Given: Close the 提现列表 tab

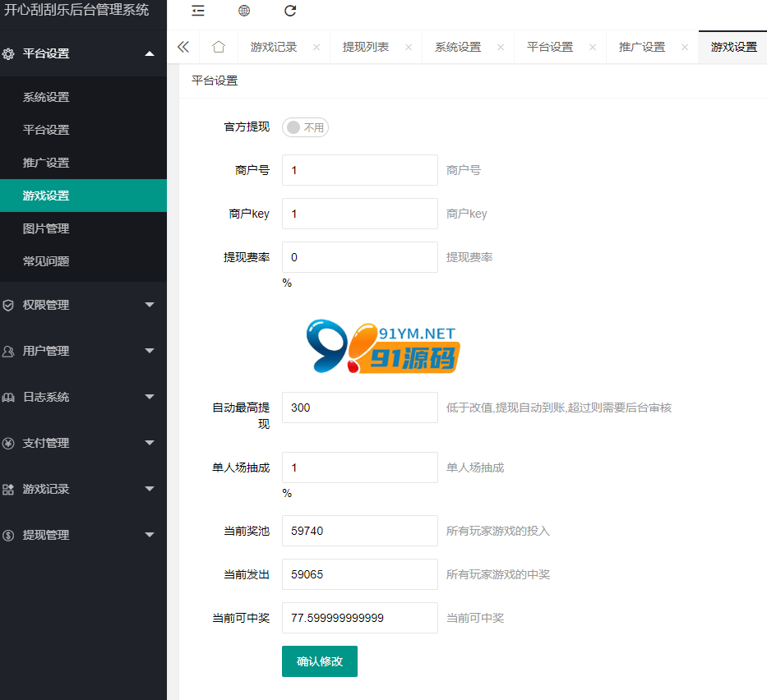Looking at the screenshot, I should tap(409, 48).
